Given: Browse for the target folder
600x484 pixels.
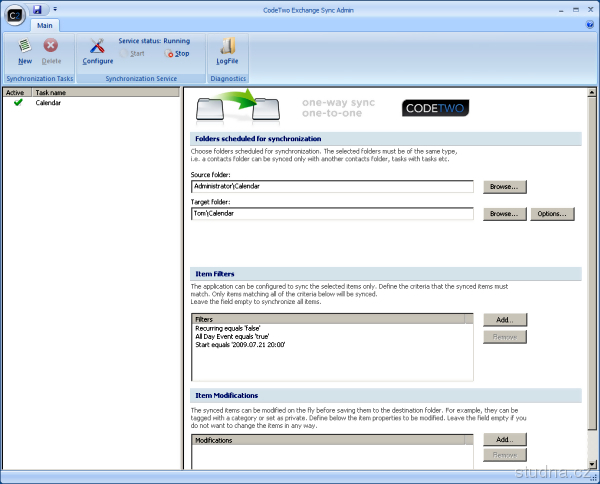Looking at the screenshot, I should tap(505, 214).
